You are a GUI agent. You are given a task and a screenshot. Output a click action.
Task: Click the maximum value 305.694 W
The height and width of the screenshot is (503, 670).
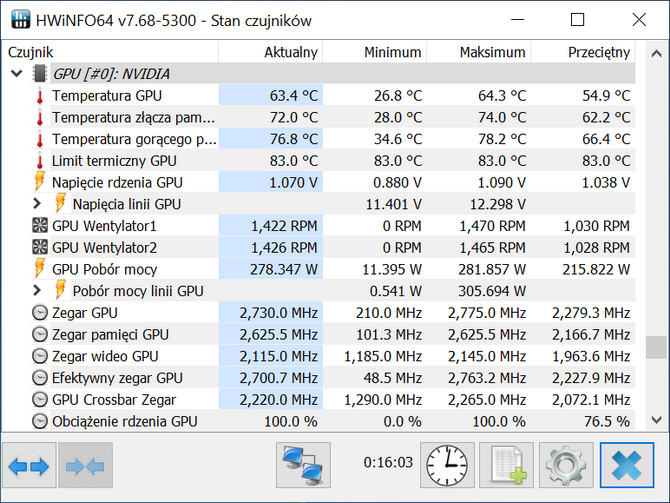(492, 291)
